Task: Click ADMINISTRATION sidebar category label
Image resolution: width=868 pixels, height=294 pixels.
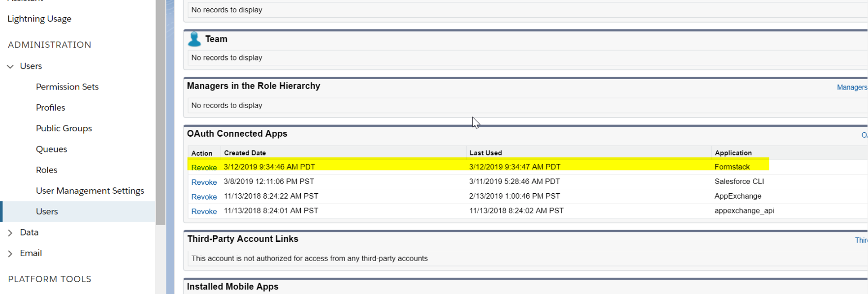Action: tap(50, 45)
